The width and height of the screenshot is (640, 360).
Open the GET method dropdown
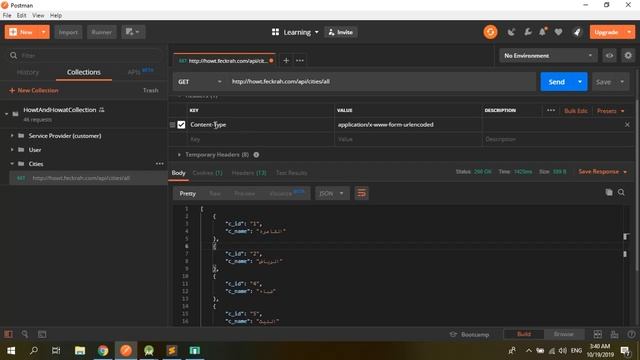click(200, 82)
